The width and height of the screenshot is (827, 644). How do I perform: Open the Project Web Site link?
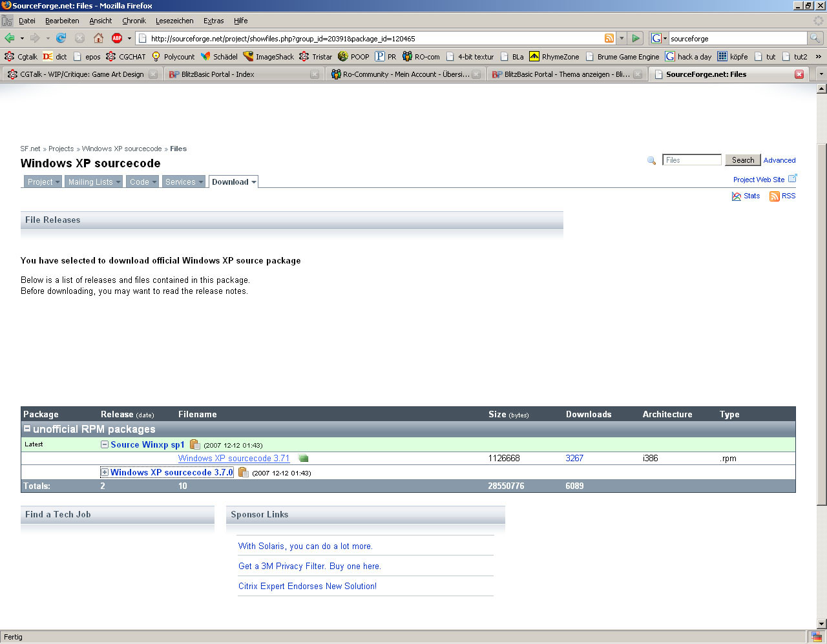(x=759, y=180)
